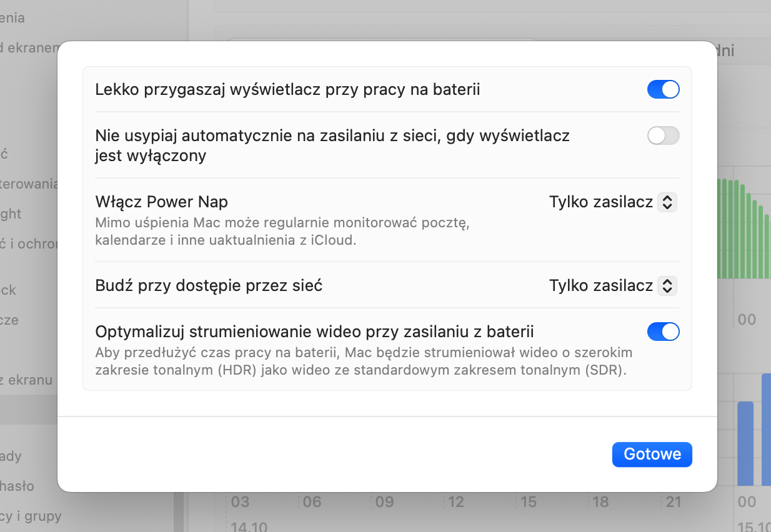Enable 'Nie usypiaj automatycznie na zasilaniu z sieci' switch

pos(663,135)
